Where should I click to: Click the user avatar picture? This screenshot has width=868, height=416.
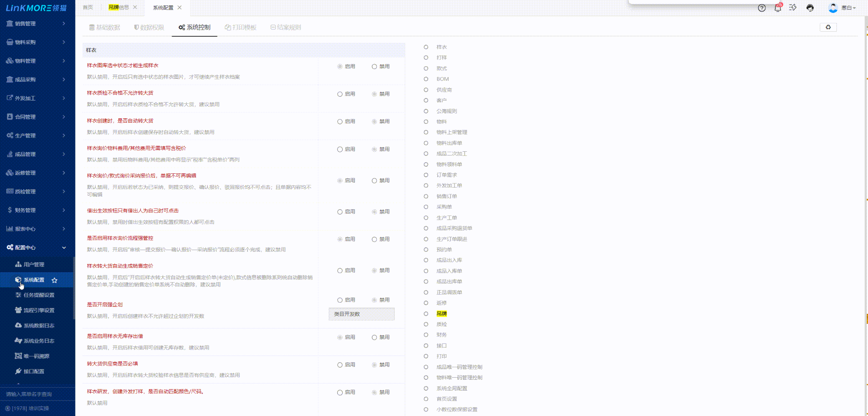tap(833, 8)
